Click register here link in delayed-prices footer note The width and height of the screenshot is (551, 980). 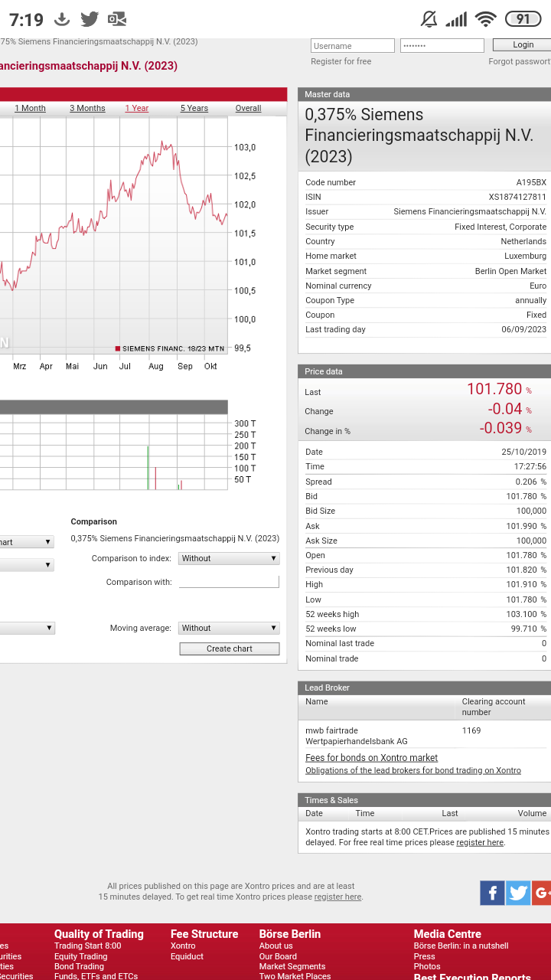tap(337, 897)
